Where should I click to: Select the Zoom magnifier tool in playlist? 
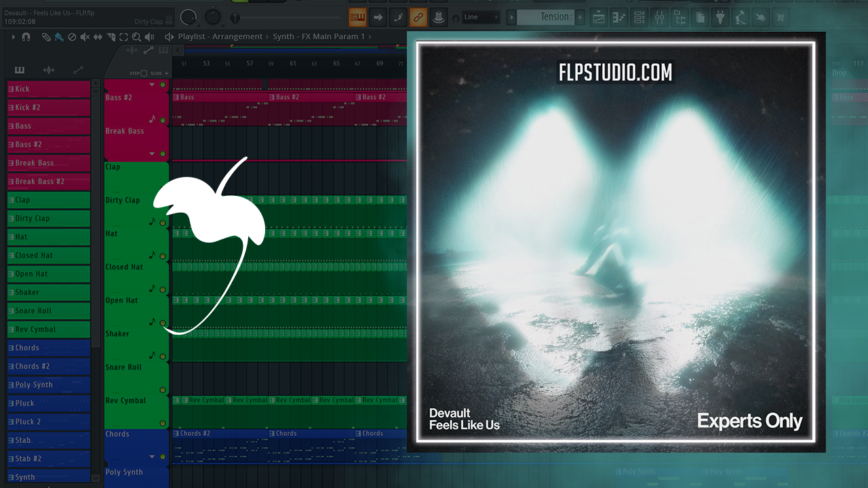136,37
